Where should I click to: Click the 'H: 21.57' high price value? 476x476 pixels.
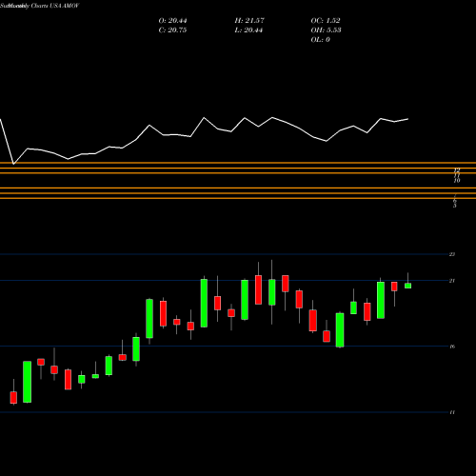tap(249, 21)
